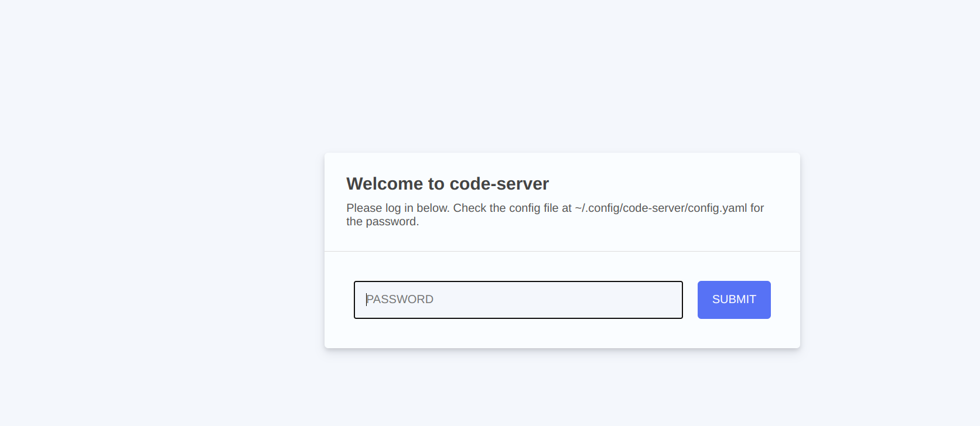Click the horizontal divider line in the card

pos(562,252)
